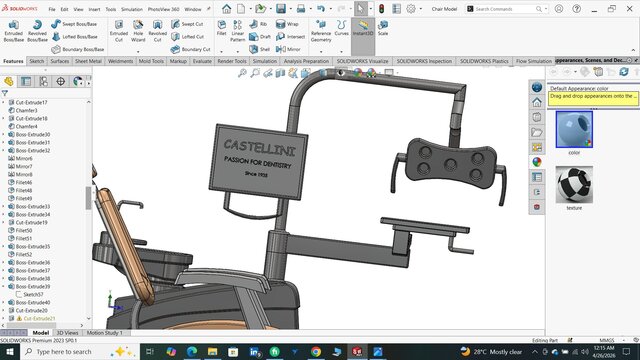Open the 3D Views tab

coord(67,333)
